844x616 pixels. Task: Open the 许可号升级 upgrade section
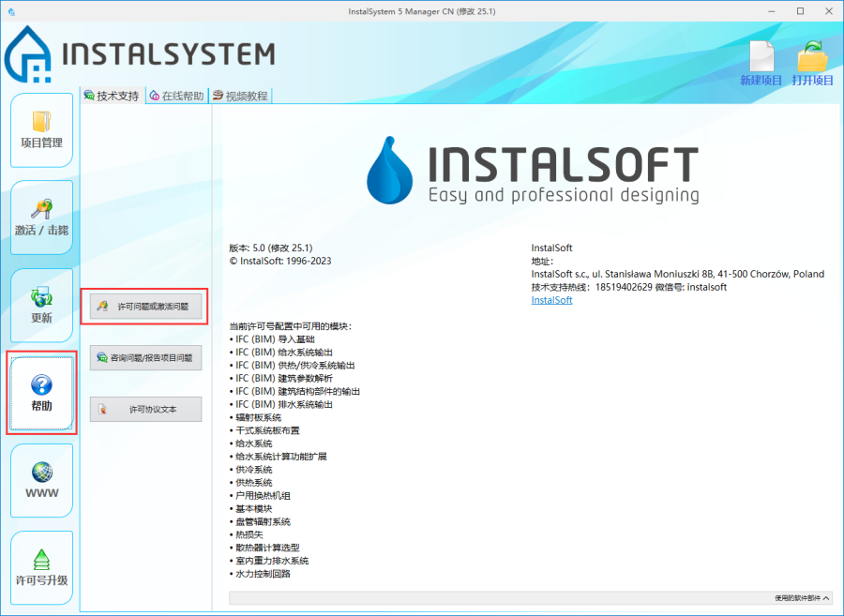(41, 568)
